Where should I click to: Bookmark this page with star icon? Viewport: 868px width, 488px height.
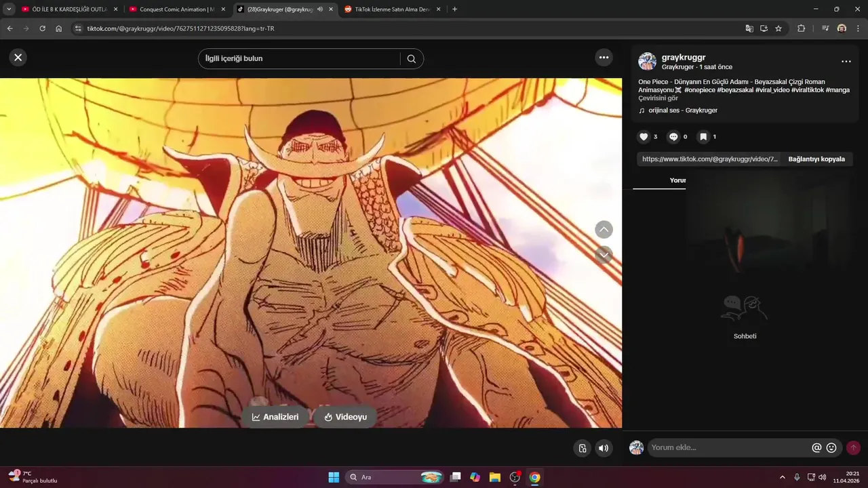coord(778,28)
